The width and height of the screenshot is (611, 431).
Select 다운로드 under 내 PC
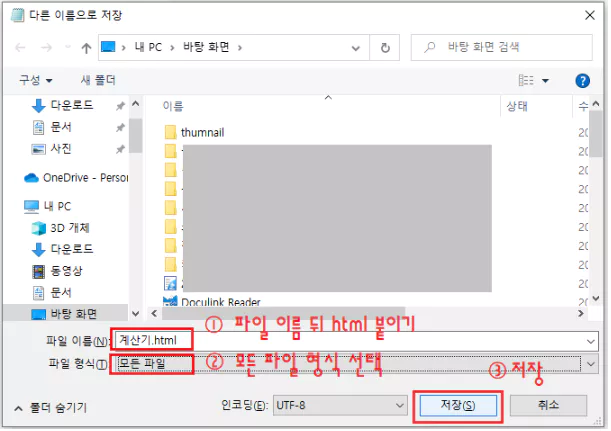(72, 249)
